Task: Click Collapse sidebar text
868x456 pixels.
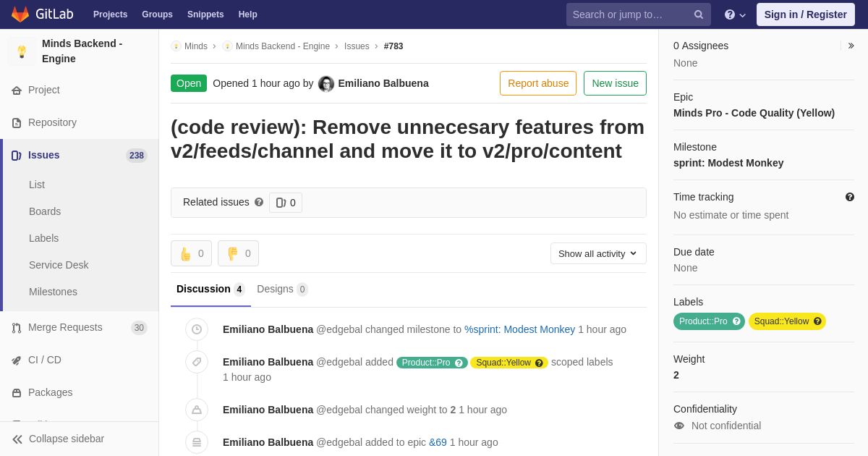Action: point(67,439)
